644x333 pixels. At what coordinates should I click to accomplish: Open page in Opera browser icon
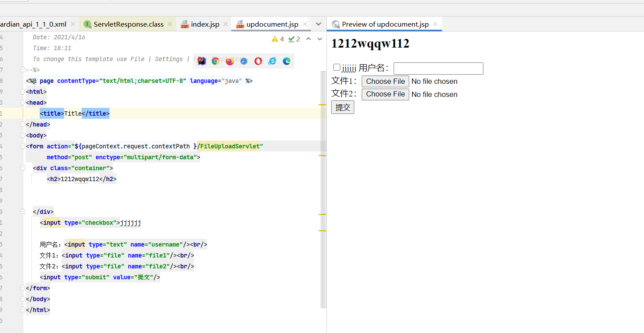coord(258,61)
